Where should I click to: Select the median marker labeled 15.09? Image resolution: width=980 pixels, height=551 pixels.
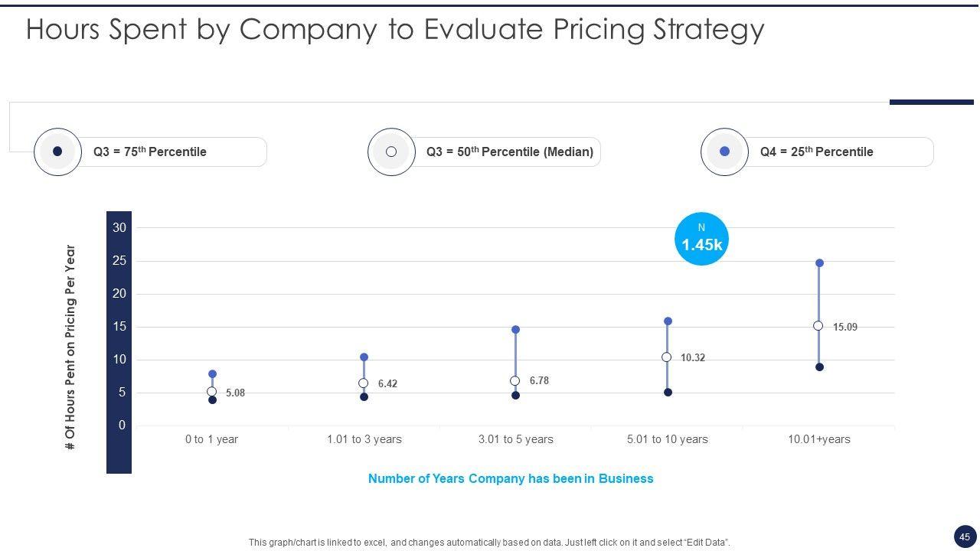(x=818, y=326)
